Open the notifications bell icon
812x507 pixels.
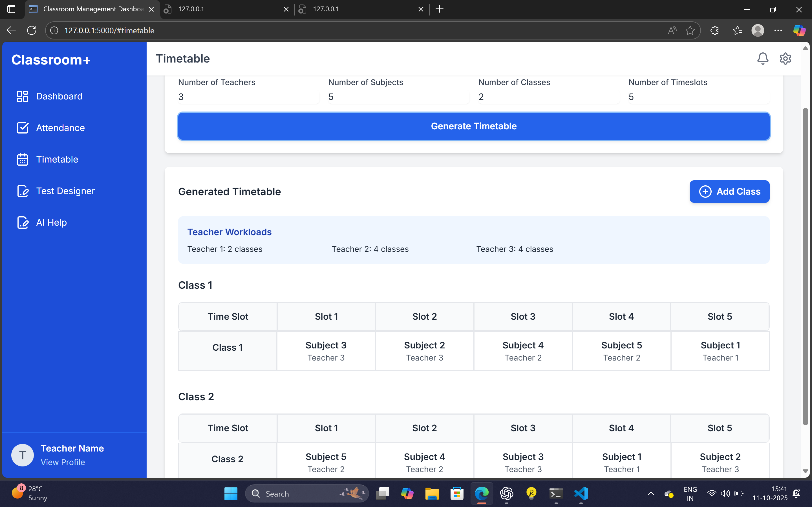click(x=762, y=59)
